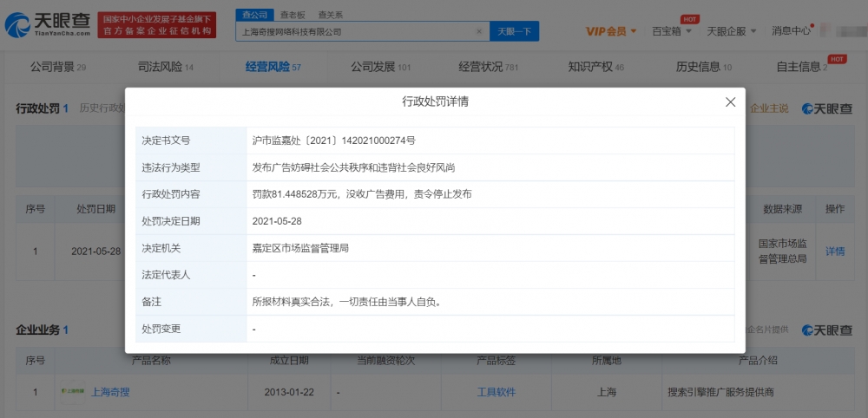Image resolution: width=868 pixels, height=418 pixels.
Task: Click 搜索引擎推广服务提供商 product intro text
Action: click(x=721, y=392)
